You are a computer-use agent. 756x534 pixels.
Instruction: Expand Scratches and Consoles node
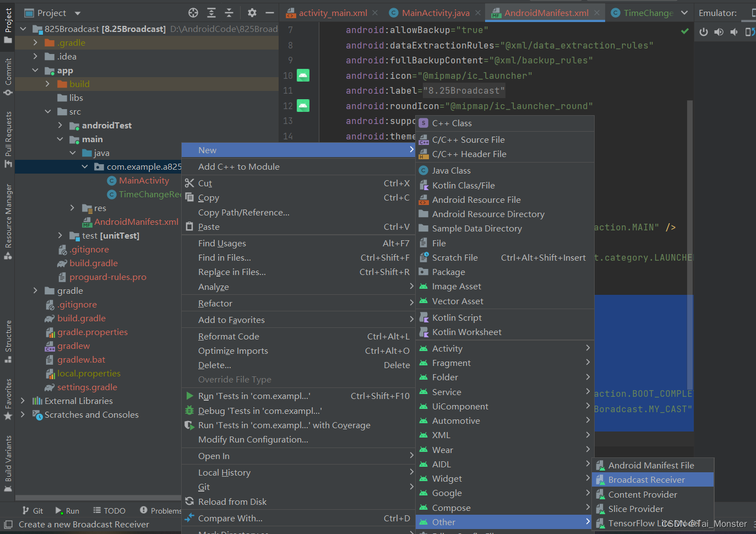pyautogui.click(x=23, y=414)
